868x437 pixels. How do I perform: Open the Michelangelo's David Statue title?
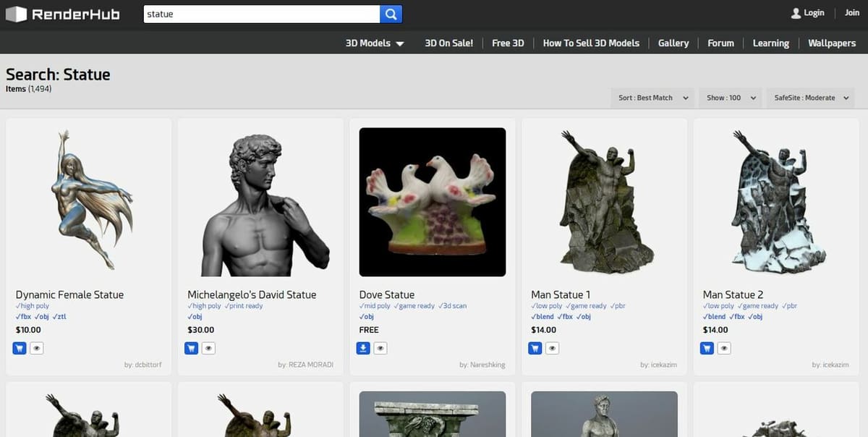[x=252, y=295]
